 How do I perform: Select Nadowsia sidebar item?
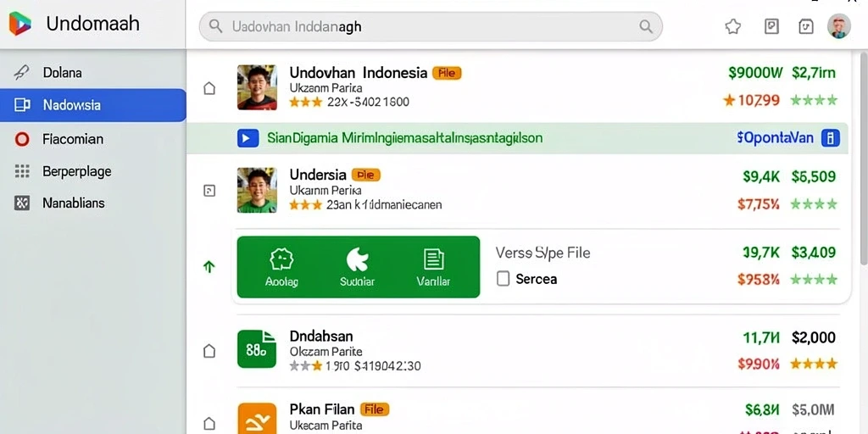pos(93,105)
